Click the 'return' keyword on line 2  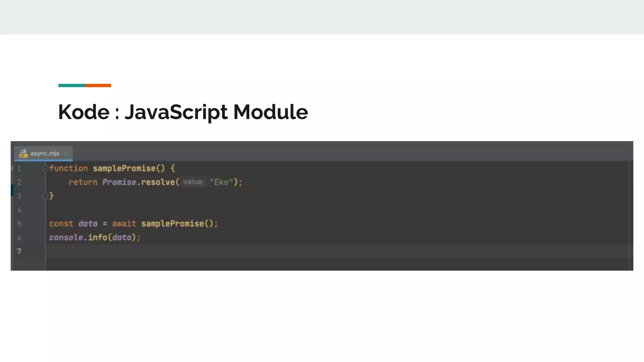(83, 182)
